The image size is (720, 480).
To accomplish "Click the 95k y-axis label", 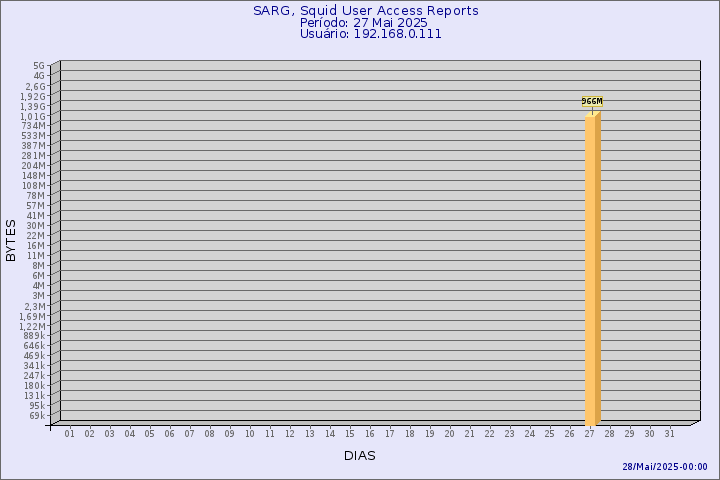I will [37, 406].
